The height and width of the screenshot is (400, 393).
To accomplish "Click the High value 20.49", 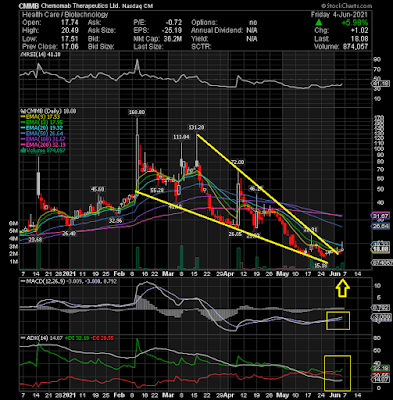I will coord(70,31).
